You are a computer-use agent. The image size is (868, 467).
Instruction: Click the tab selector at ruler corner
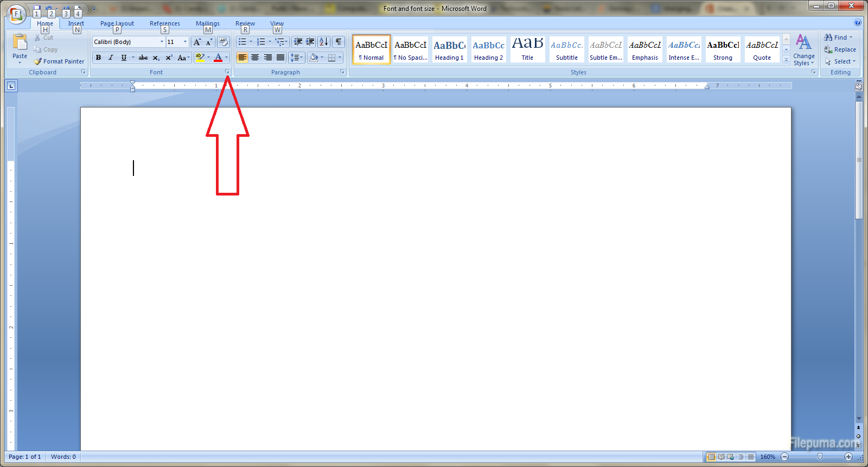point(11,86)
